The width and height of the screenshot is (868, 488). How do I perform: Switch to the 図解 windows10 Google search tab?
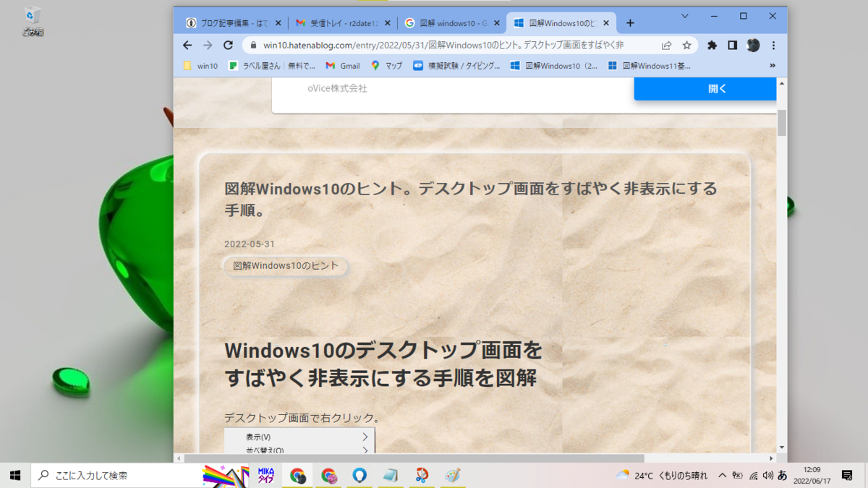click(452, 23)
